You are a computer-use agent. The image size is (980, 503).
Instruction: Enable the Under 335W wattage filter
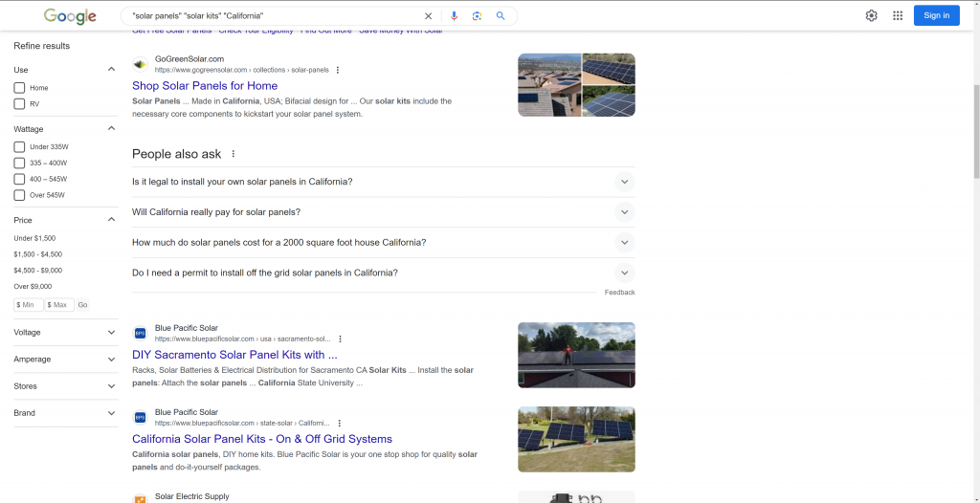(x=19, y=147)
